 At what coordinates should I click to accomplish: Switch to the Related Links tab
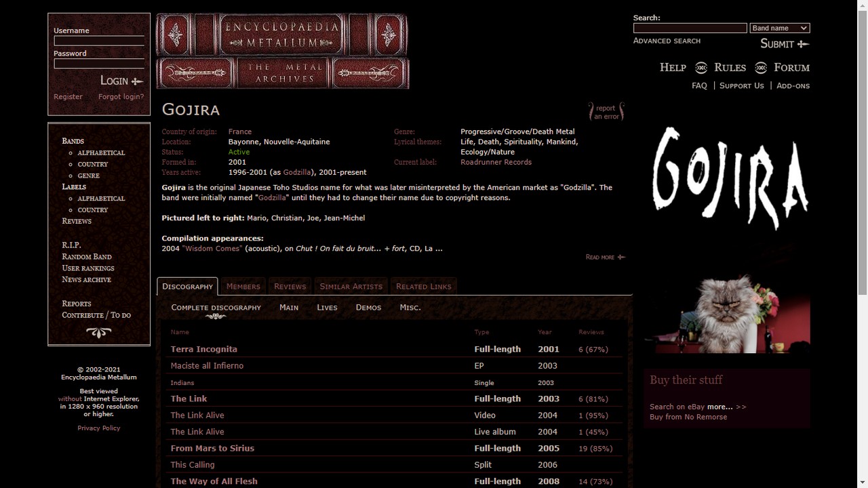(423, 287)
